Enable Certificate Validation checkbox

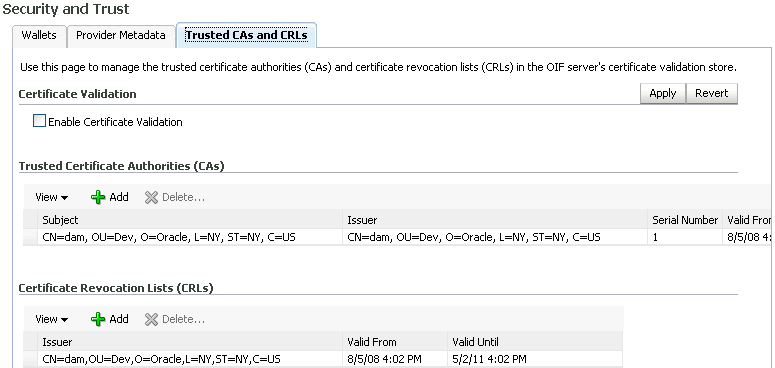(x=40, y=121)
